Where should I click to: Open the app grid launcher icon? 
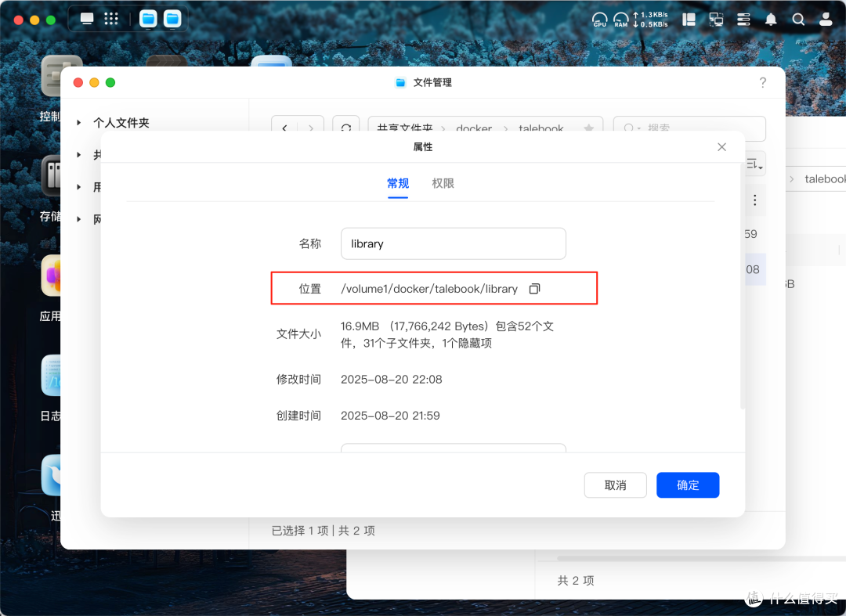click(111, 19)
